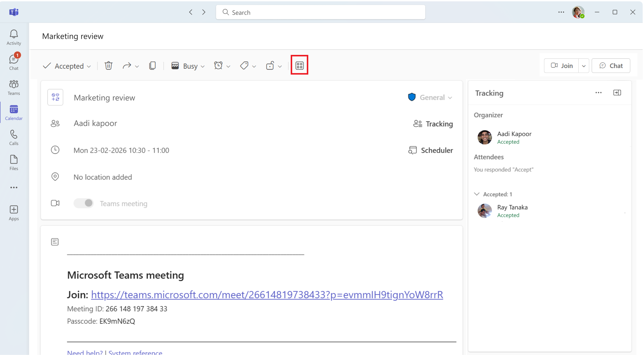Duplicate the event with copy icon

152,66
